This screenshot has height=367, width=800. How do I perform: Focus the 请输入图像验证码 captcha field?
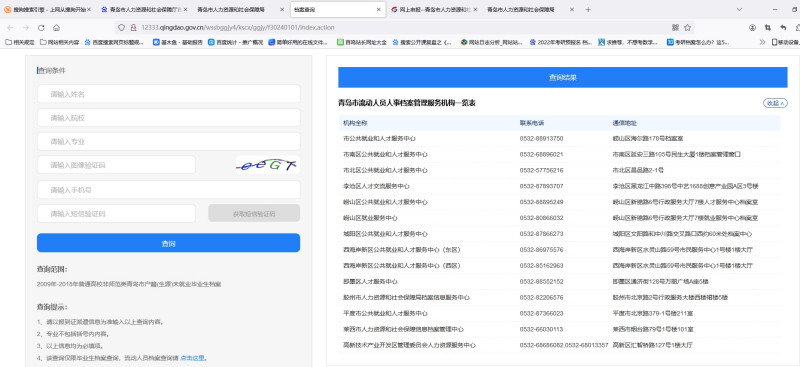(x=116, y=165)
